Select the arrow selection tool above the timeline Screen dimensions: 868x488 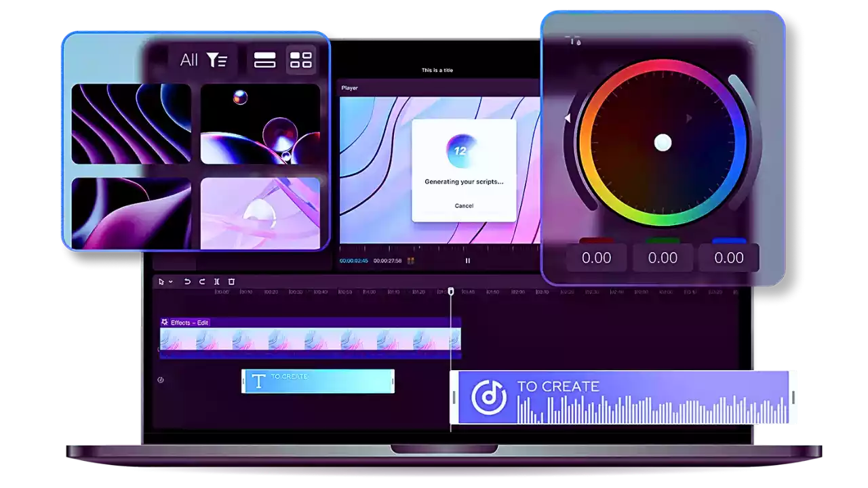(x=162, y=281)
